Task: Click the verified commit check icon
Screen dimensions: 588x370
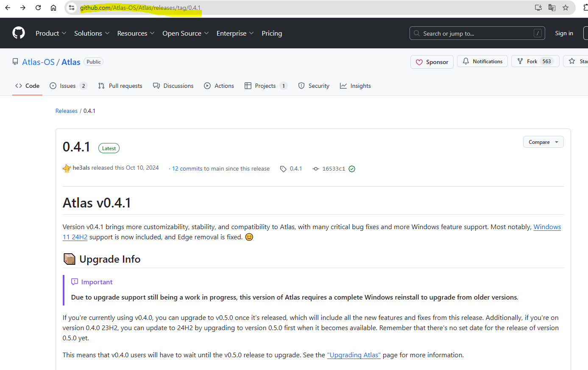Action: point(352,169)
